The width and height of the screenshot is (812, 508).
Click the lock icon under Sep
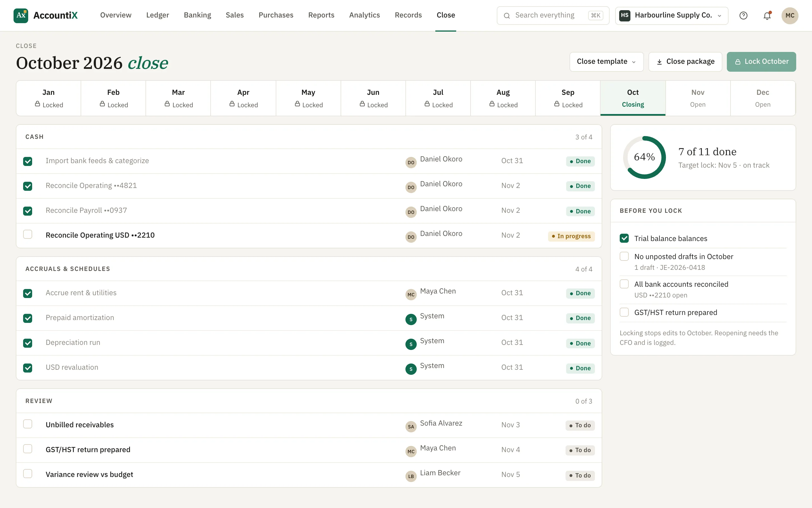click(x=557, y=104)
